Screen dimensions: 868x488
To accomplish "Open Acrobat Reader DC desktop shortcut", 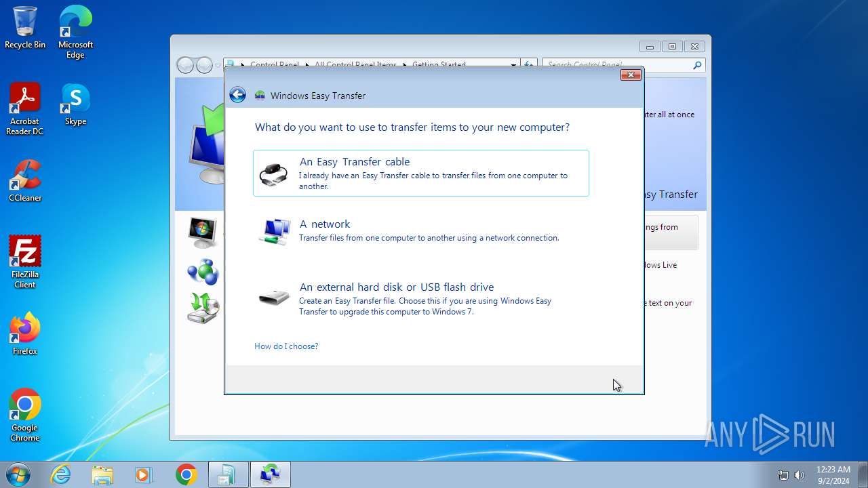I will point(25,109).
